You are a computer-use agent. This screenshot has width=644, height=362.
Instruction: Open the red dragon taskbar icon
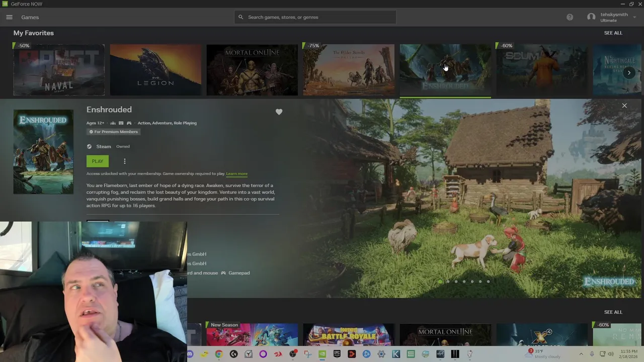(278, 354)
